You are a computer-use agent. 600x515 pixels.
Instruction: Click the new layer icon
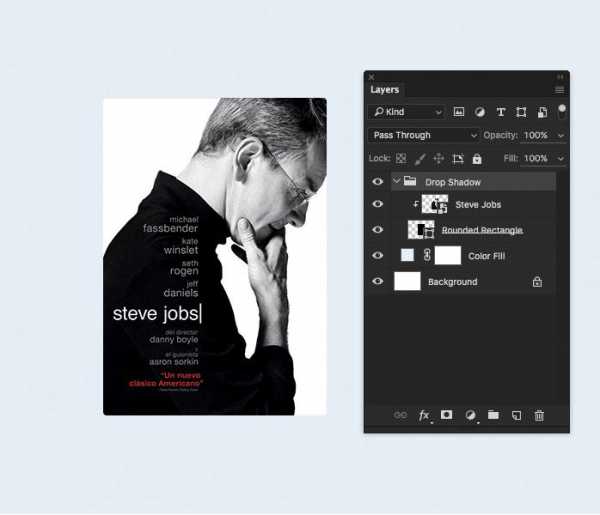point(516,415)
